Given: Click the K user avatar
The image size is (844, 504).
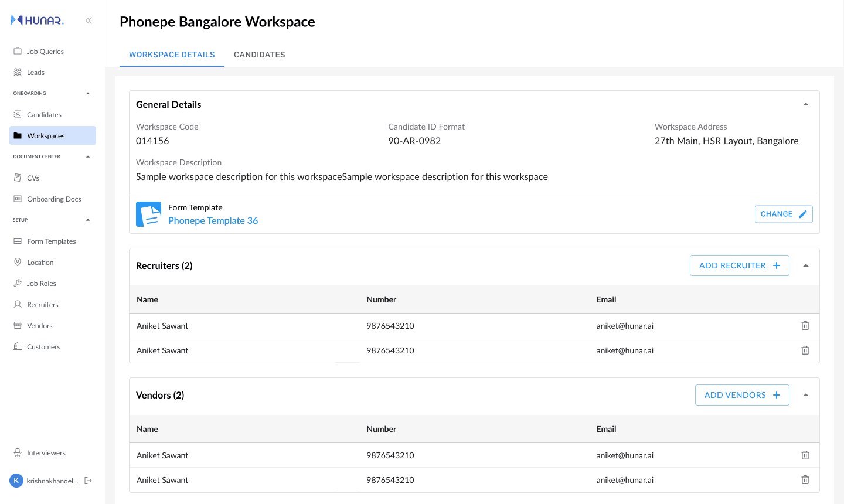Looking at the screenshot, I should coord(16,481).
